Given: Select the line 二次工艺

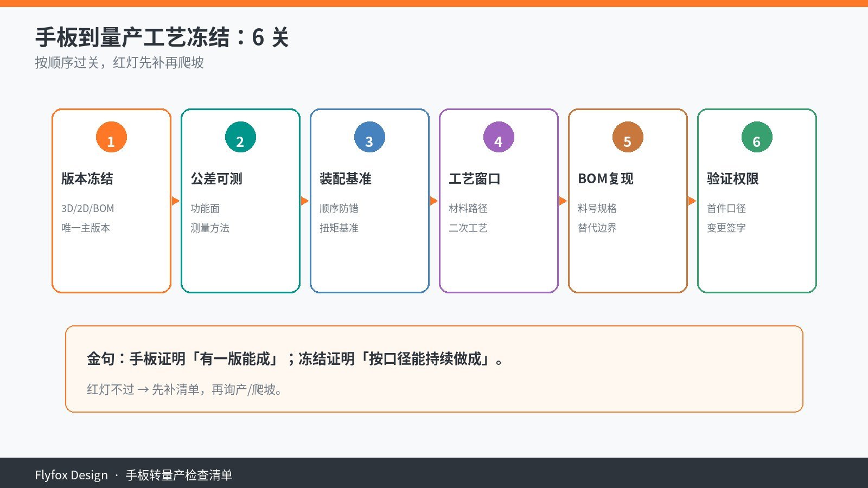Looking at the screenshot, I should tap(468, 228).
